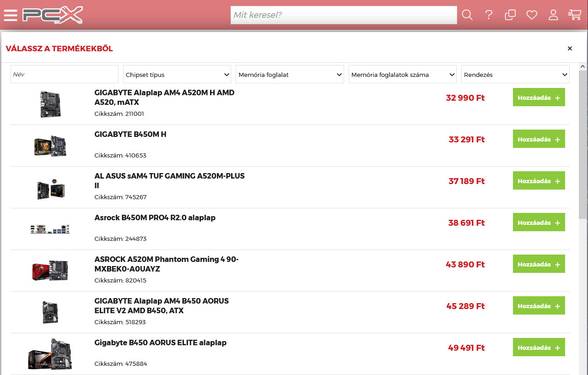Open 'Gigabyte B450 AORUS ELITE alaplap' title
The width and height of the screenshot is (588, 375).
point(160,342)
